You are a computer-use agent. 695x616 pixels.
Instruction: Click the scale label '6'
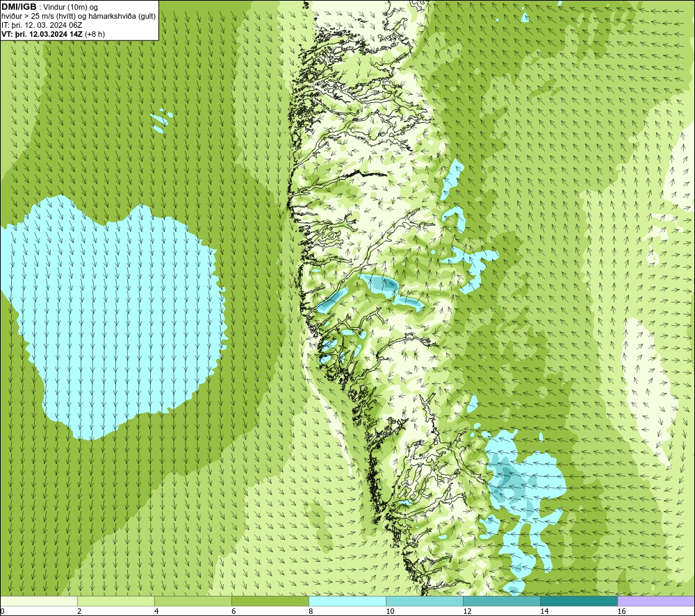coord(234,612)
